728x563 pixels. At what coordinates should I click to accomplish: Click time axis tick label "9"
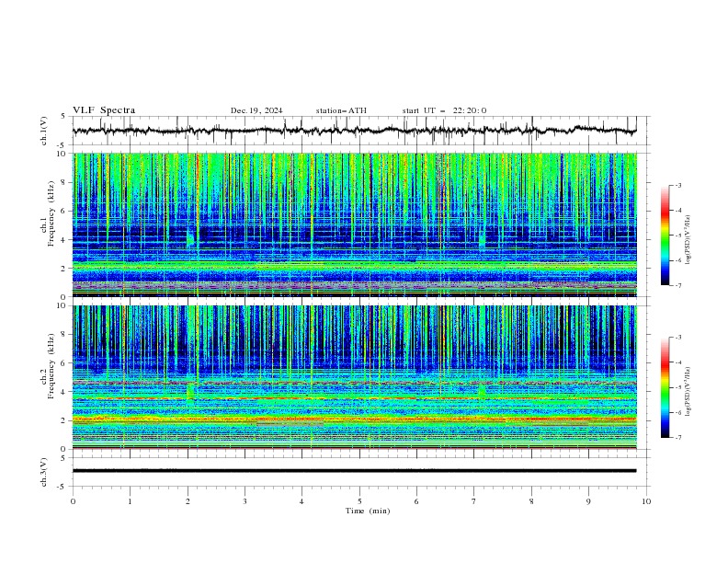588,501
